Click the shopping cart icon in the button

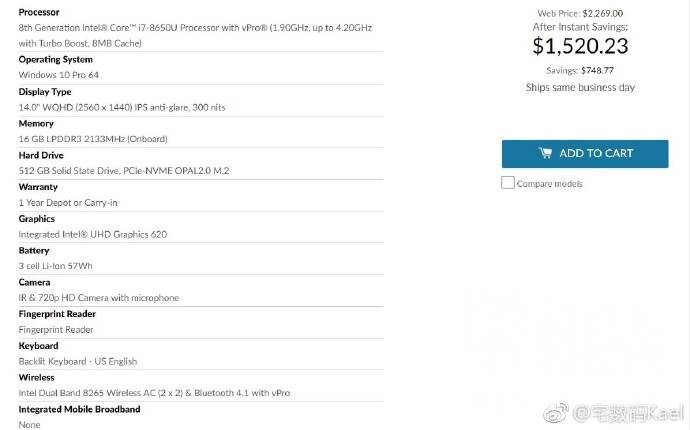click(545, 153)
